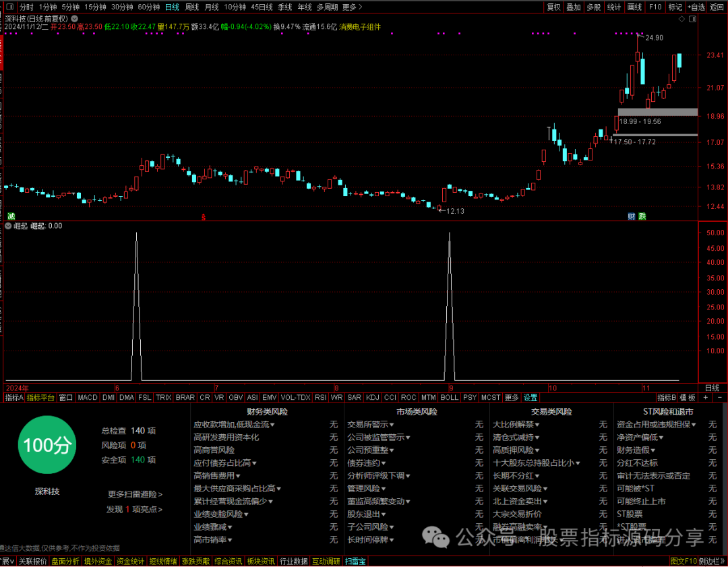The width and height of the screenshot is (728, 567).
Task: Expand 大比例解禁 risk item
Action: pos(516,425)
